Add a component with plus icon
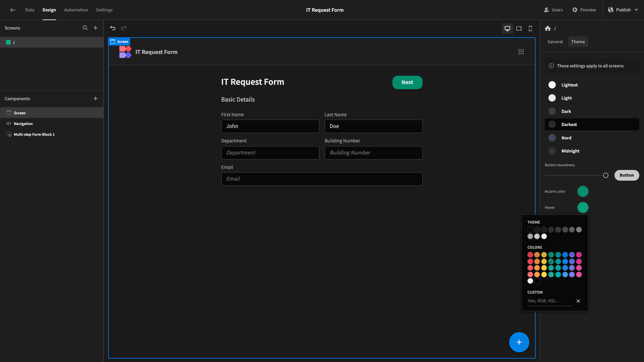Screen dimensions: 644x362 click(x=96, y=99)
